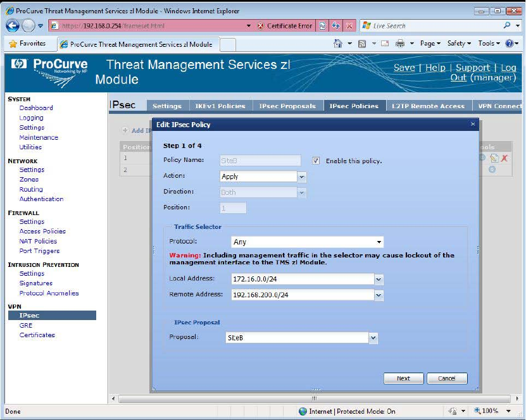Open the Favorites star button

(27, 44)
